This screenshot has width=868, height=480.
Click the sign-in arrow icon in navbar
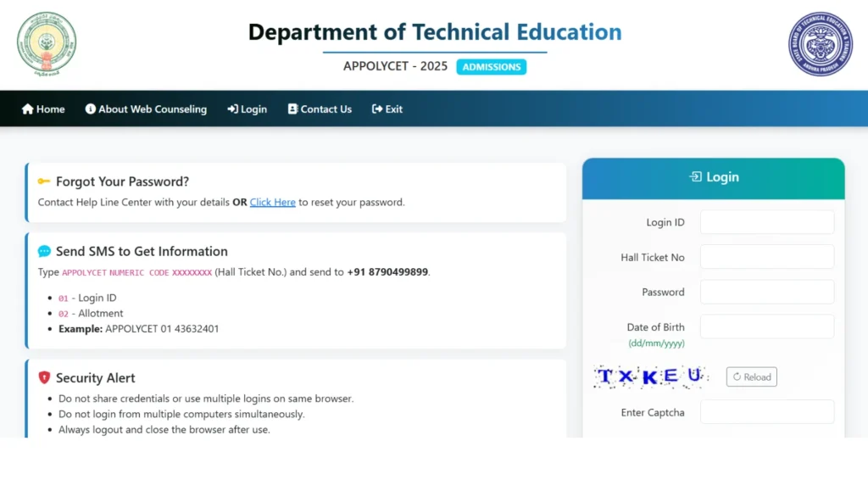click(x=232, y=109)
